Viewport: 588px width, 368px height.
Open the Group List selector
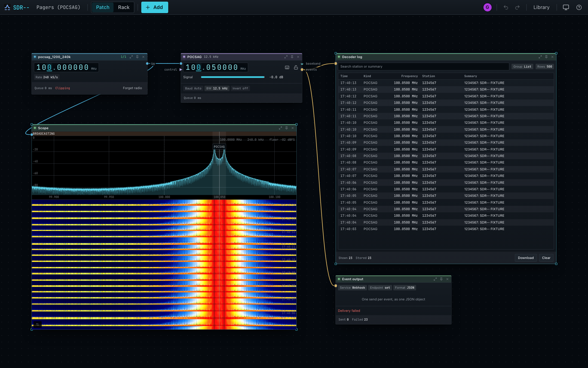(522, 67)
